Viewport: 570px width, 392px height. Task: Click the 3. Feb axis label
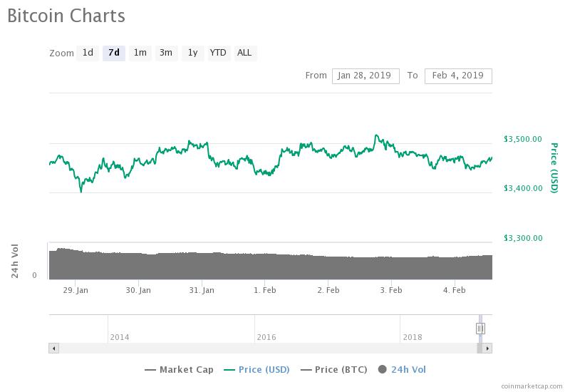391,290
